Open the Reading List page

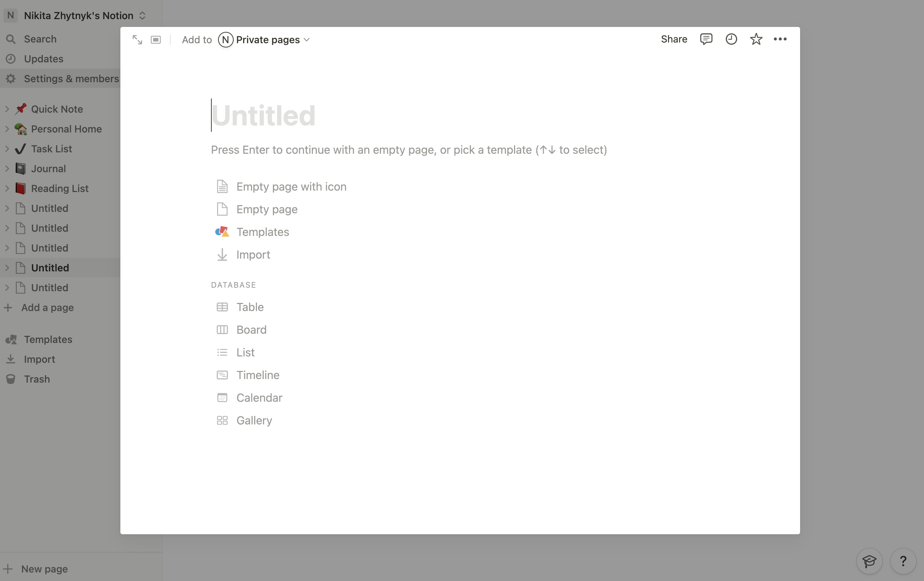pos(59,188)
